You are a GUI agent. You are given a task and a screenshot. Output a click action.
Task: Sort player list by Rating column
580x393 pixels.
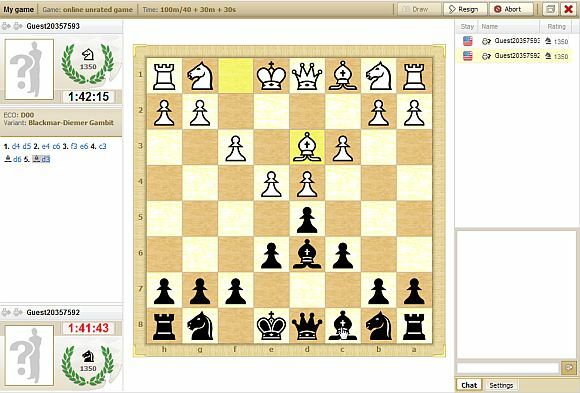[x=556, y=27]
